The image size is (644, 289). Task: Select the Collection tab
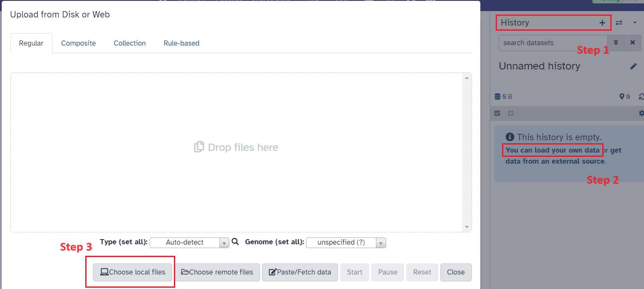click(x=130, y=43)
